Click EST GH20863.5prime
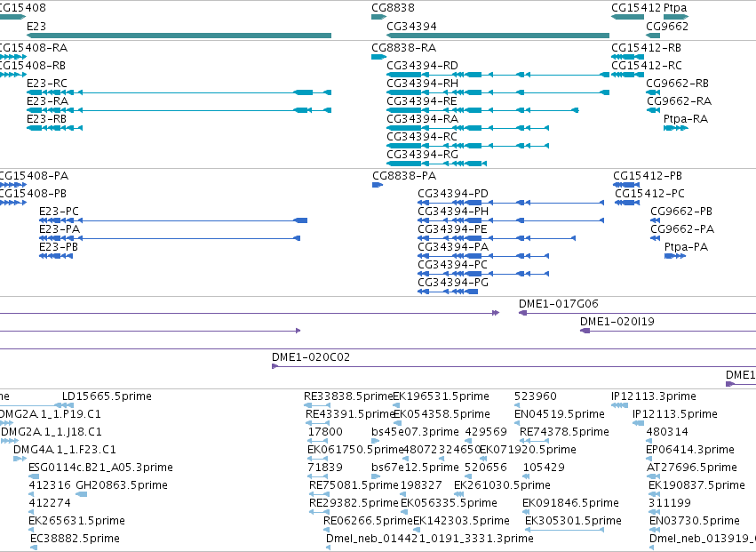Screen dimensions: 756x552 click(x=122, y=486)
